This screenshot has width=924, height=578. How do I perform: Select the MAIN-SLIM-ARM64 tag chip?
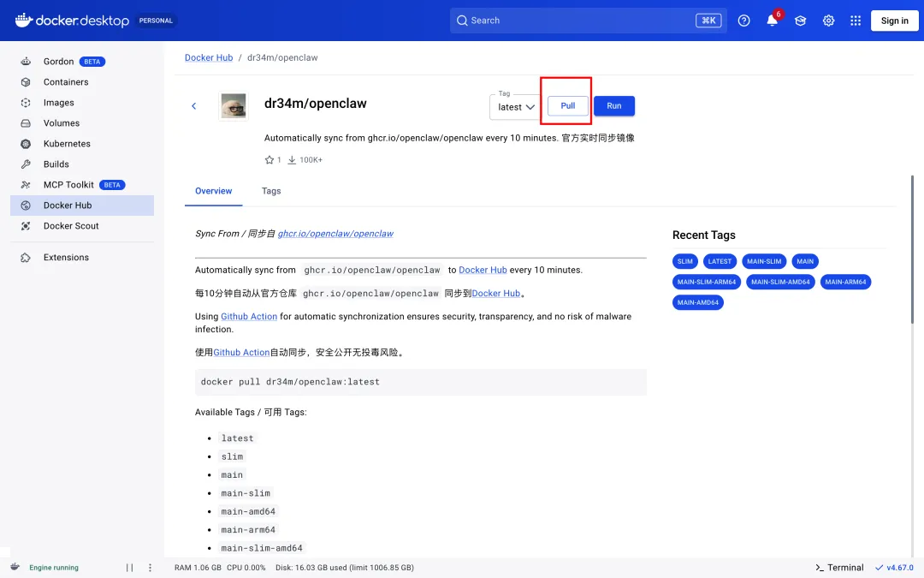tap(707, 282)
